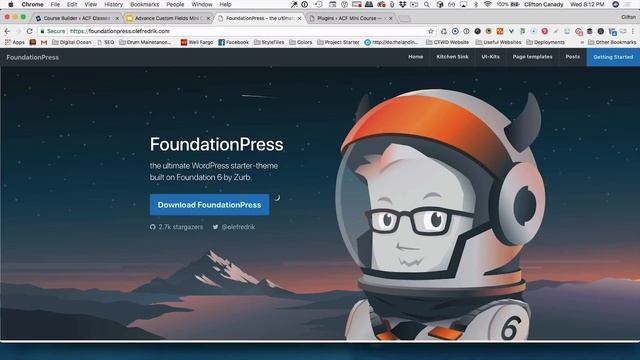Switch to the Course Builder tab
Screen dimensions: 640x360
pyautogui.click(x=76, y=18)
